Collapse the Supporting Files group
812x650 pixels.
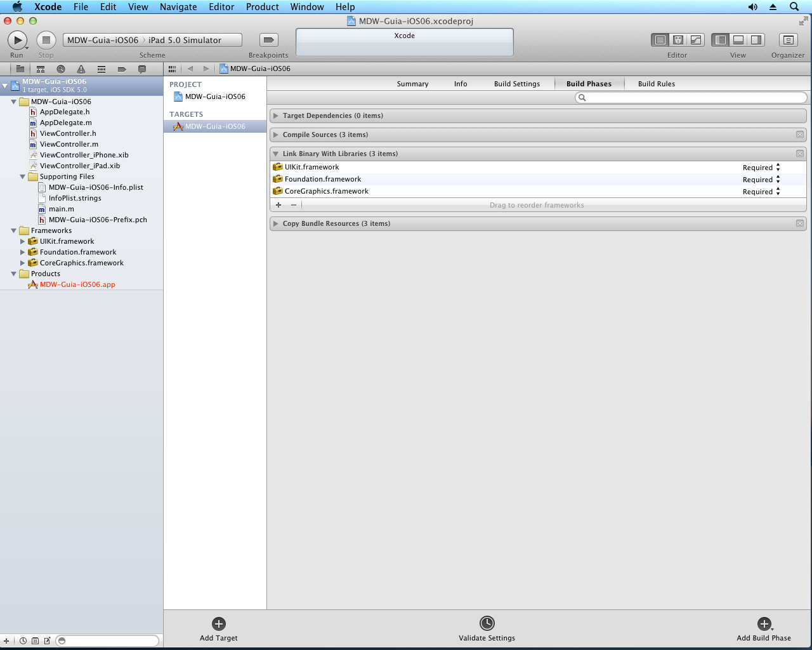22,177
